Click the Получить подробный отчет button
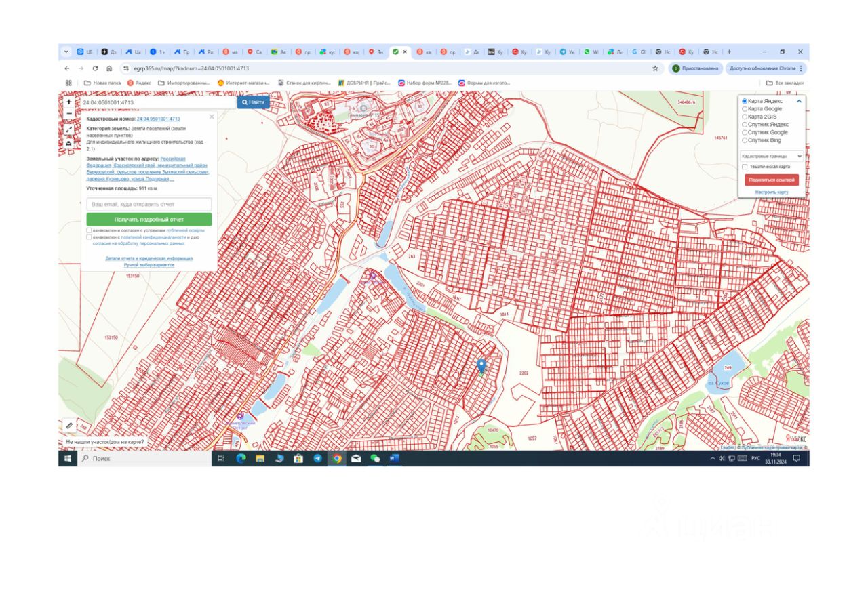Viewport: 868px width, 614px height. point(149,220)
